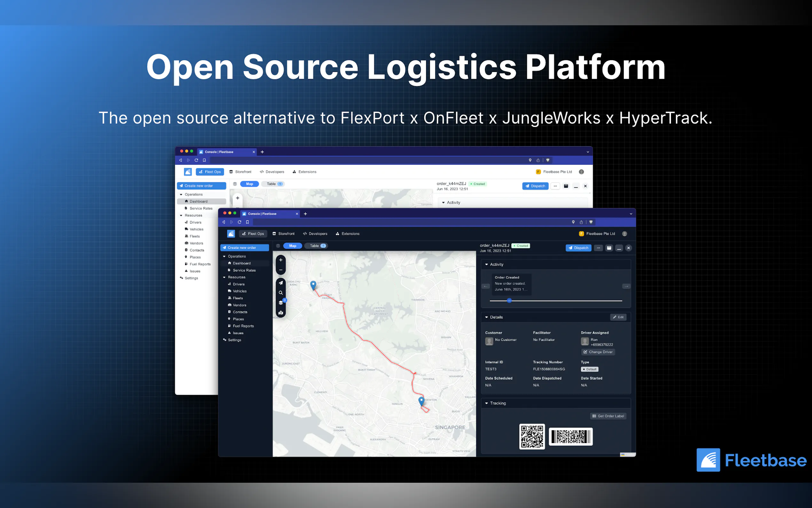This screenshot has width=812, height=508.
Task: Click the magnifier search icon on map toolbar
Action: point(281,293)
